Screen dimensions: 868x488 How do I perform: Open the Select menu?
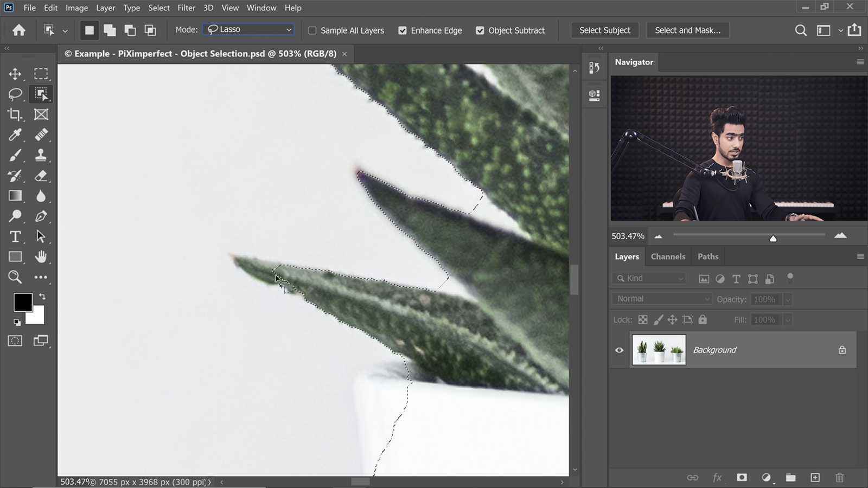pyautogui.click(x=159, y=8)
